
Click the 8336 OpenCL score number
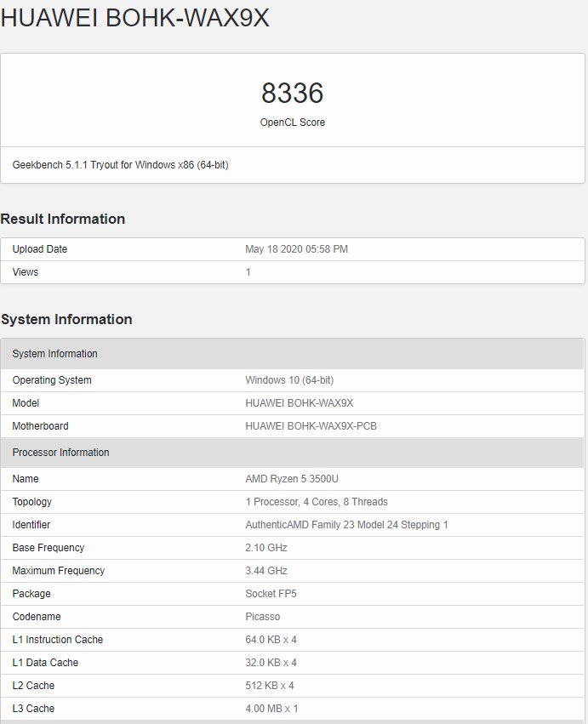[293, 93]
